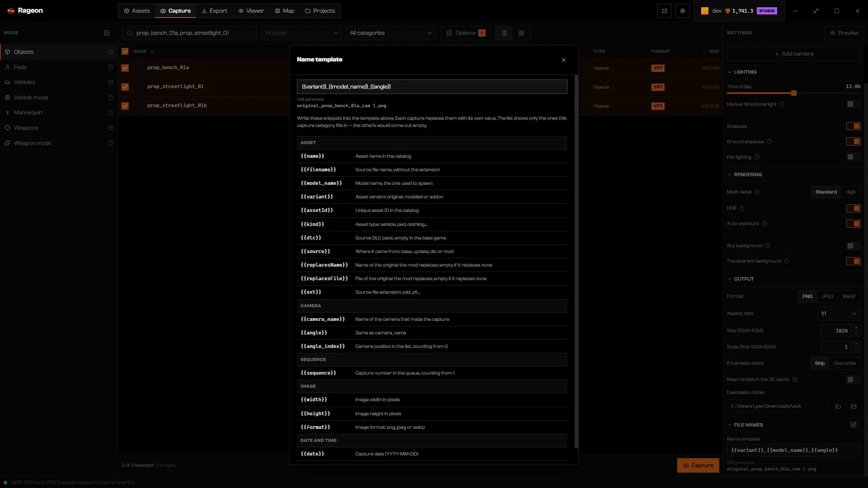The height and width of the screenshot is (488, 868).
Task: Switch to the Export tab
Action: tap(214, 11)
